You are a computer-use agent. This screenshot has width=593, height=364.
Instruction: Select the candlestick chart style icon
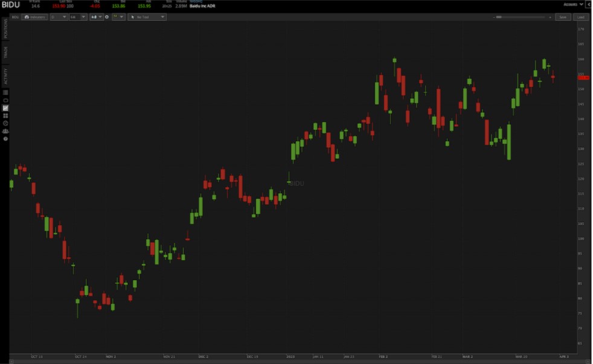(95, 18)
